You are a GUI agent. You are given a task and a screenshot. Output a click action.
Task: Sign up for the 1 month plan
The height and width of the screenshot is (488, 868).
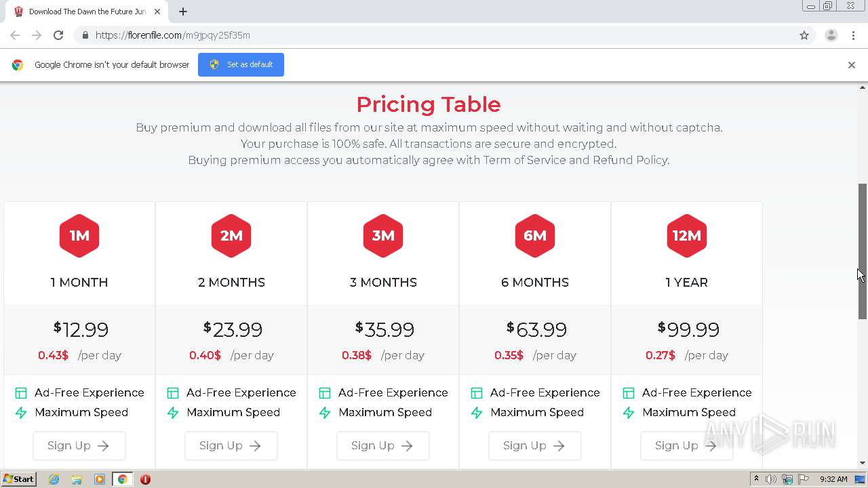tap(79, 445)
